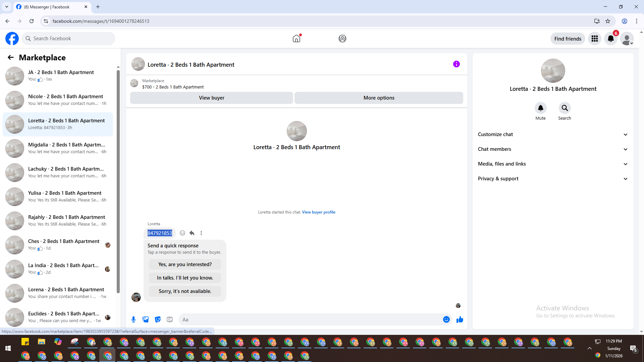The width and height of the screenshot is (644, 362).
Task: Click the Messenger Facebook browser tab
Action: click(x=52, y=7)
